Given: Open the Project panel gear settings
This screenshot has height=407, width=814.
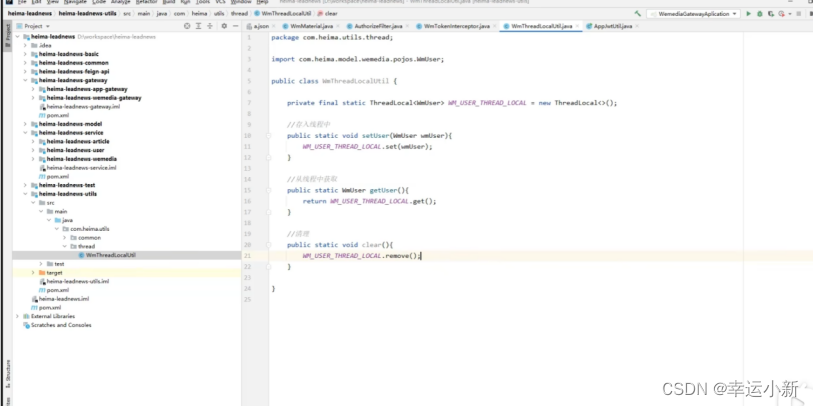Looking at the screenshot, I should [x=224, y=26].
